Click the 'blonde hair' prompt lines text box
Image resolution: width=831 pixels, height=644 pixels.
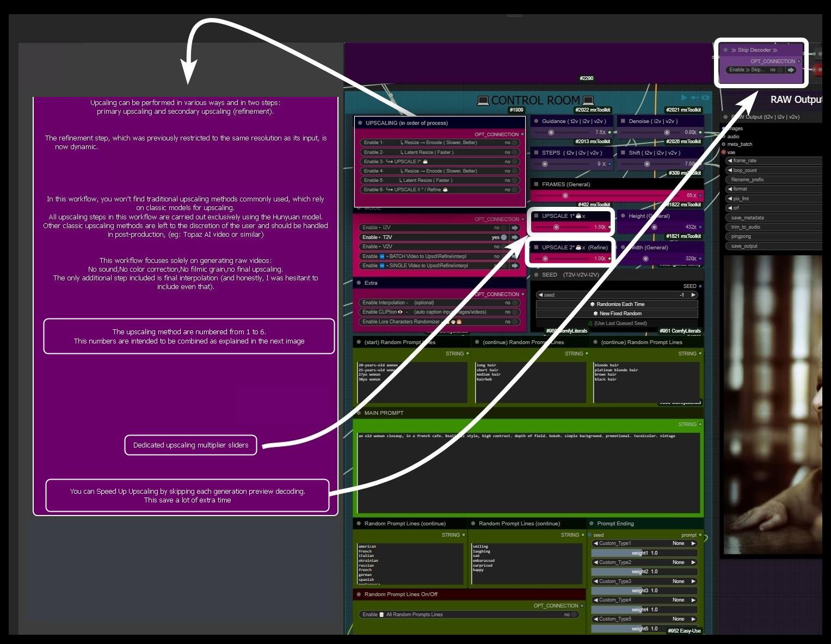coord(647,382)
